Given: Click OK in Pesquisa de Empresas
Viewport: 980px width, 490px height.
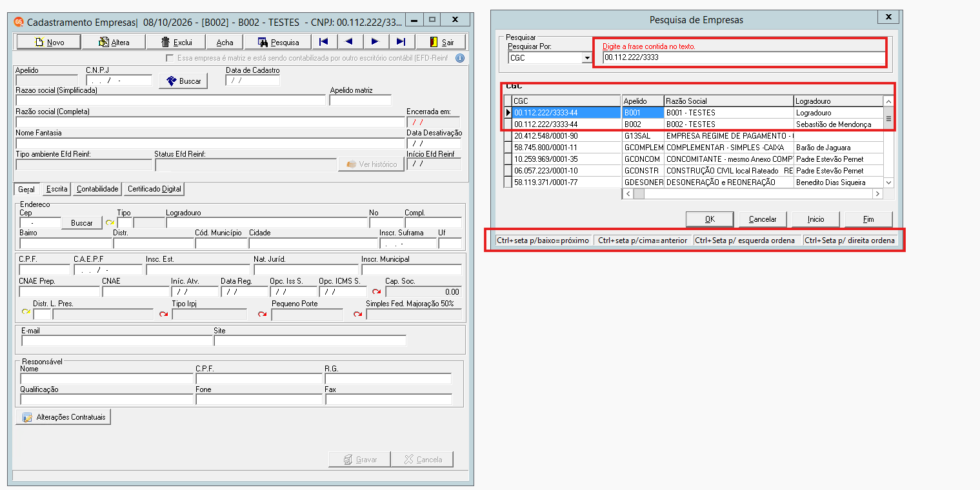Looking at the screenshot, I should tap(710, 219).
